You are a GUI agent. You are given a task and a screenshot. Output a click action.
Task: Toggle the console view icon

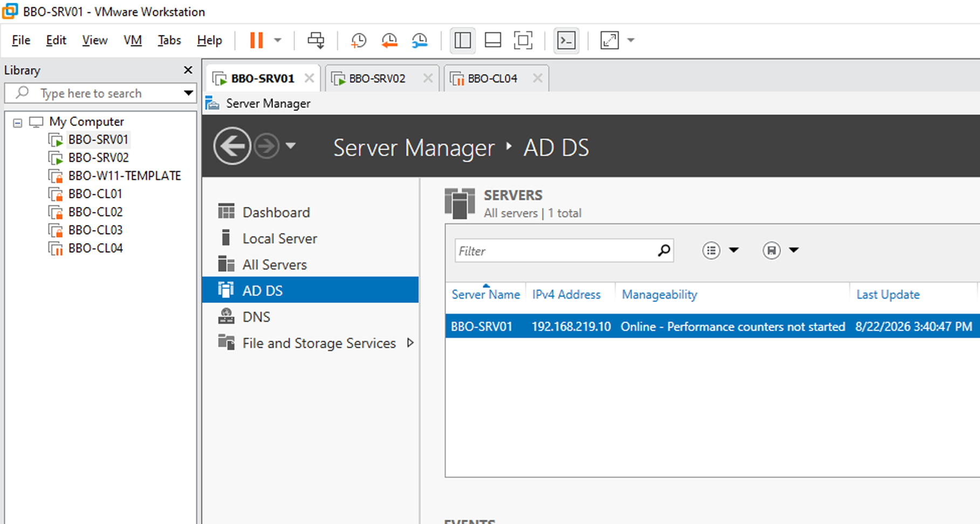click(566, 40)
